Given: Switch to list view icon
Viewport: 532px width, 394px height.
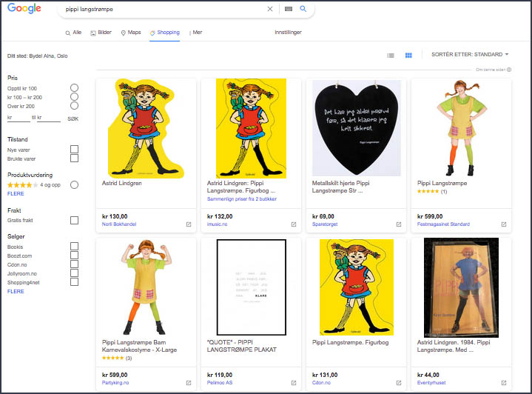Looking at the screenshot, I should [x=391, y=55].
